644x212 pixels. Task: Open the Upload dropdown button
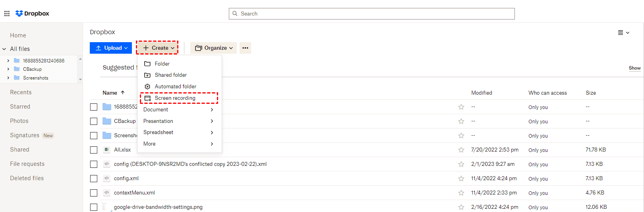111,48
